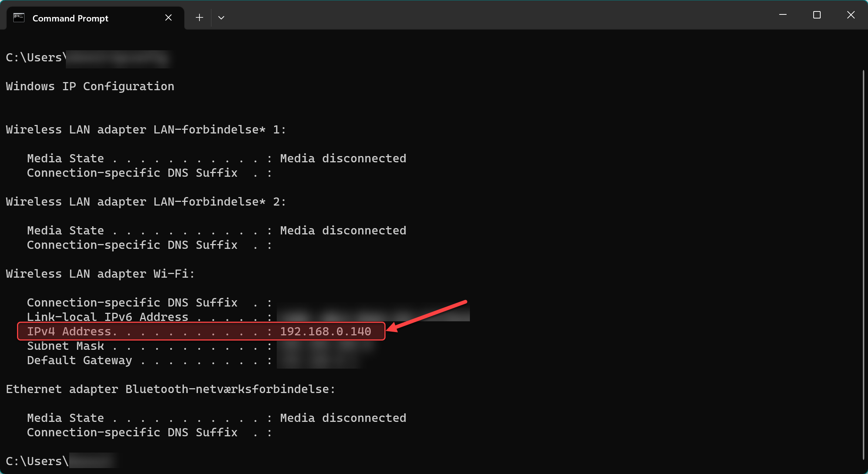
Task: Click the Command Prompt terminal icon in tab
Action: point(19,18)
